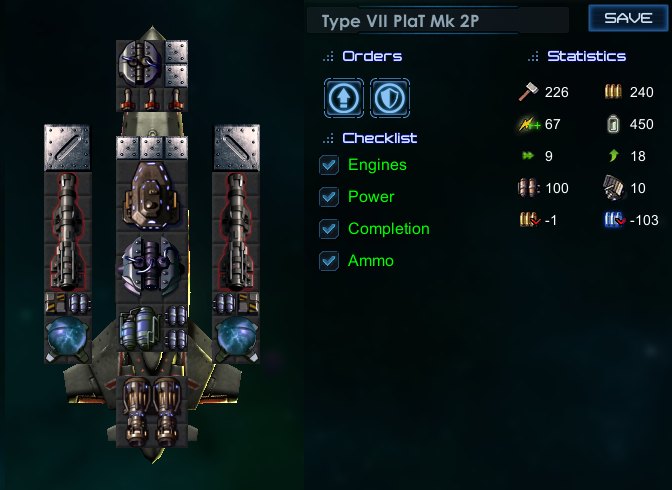Toggle the Completion checklist checkbox

(329, 229)
